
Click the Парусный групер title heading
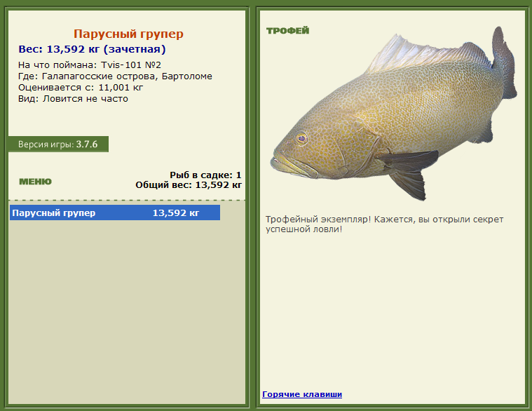click(x=128, y=34)
